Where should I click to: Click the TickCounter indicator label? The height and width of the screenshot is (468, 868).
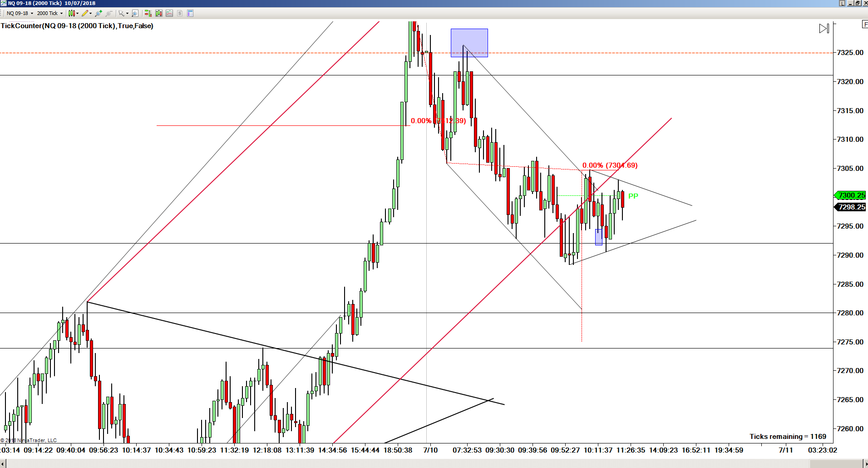[77, 26]
